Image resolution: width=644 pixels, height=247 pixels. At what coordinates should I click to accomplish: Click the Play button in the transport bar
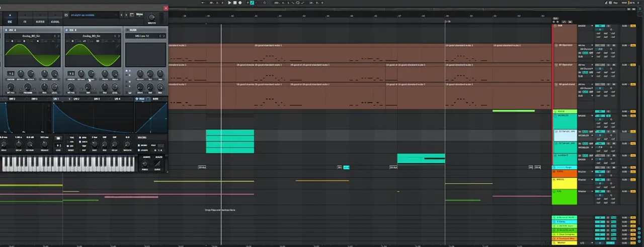(x=229, y=3)
